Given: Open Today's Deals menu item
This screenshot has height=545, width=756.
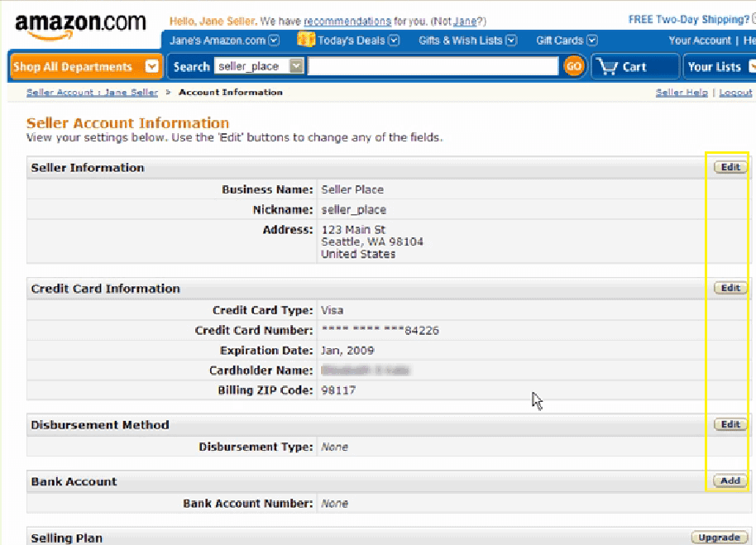Looking at the screenshot, I should [352, 41].
